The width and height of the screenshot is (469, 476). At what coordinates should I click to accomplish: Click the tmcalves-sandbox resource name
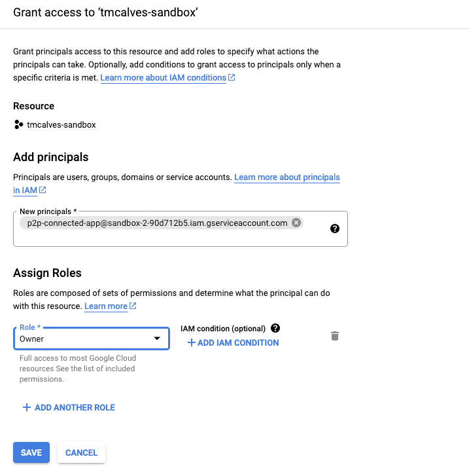(x=61, y=124)
